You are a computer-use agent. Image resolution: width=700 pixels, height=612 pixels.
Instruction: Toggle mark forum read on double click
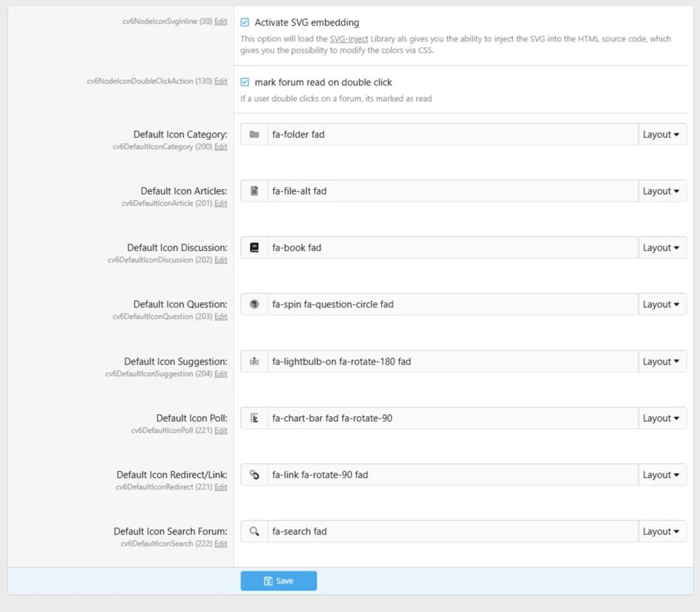tap(245, 82)
